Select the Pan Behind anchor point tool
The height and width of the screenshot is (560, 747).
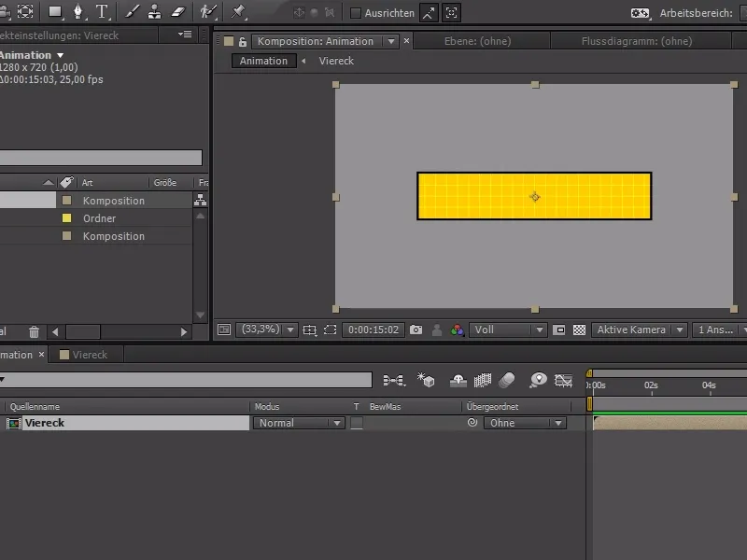tap(25, 12)
